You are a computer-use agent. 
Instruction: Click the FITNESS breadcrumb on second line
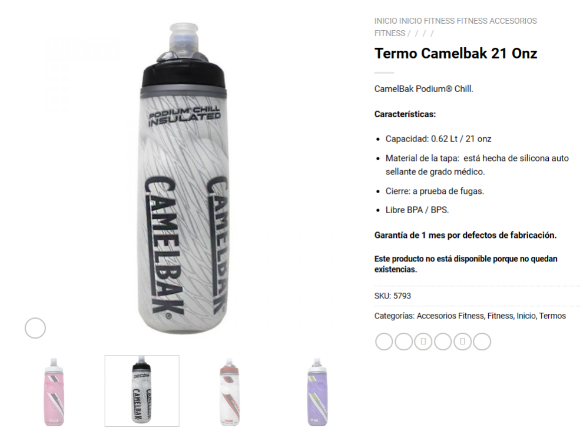coord(390,33)
